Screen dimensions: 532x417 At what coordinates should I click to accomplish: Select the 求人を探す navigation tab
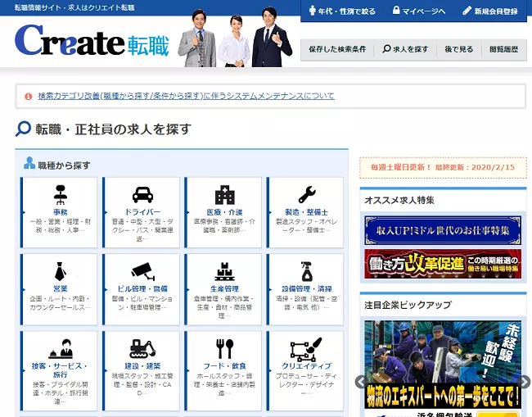[x=405, y=49]
